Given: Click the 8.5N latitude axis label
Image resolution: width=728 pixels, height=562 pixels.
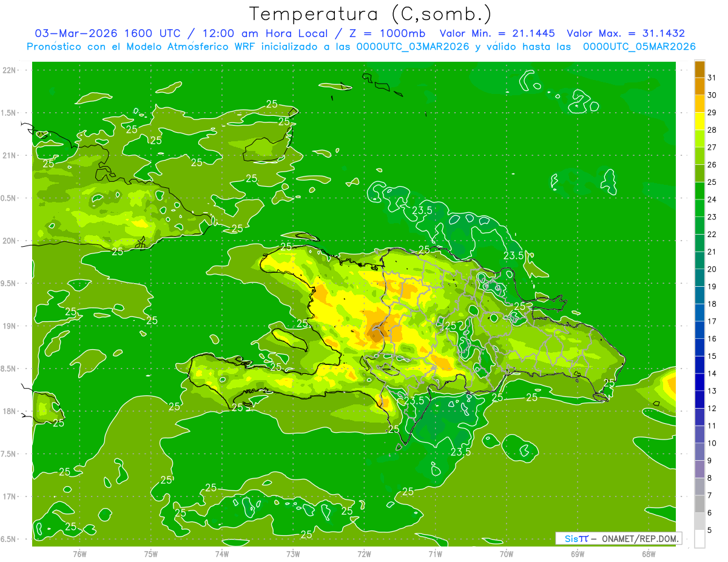Looking at the screenshot, I should [x=9, y=369].
